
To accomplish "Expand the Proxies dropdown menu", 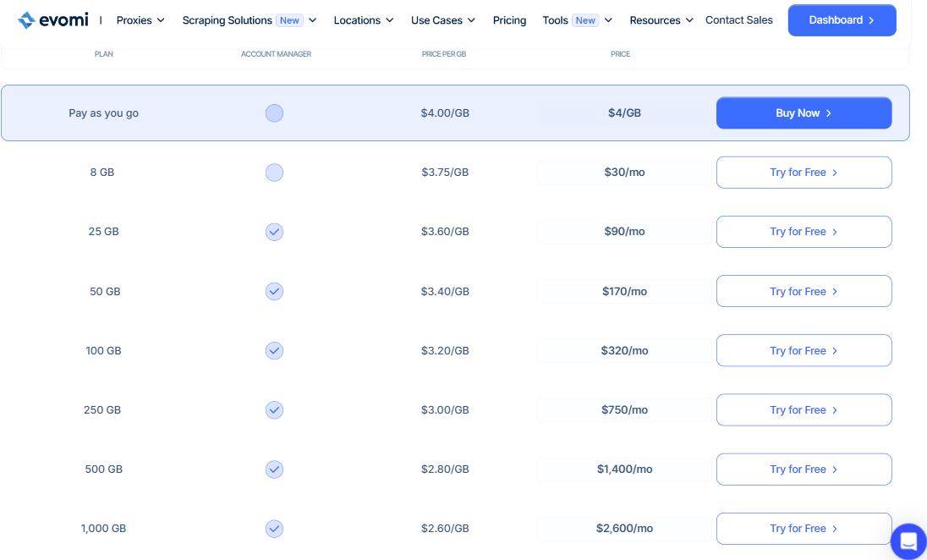I will [140, 20].
